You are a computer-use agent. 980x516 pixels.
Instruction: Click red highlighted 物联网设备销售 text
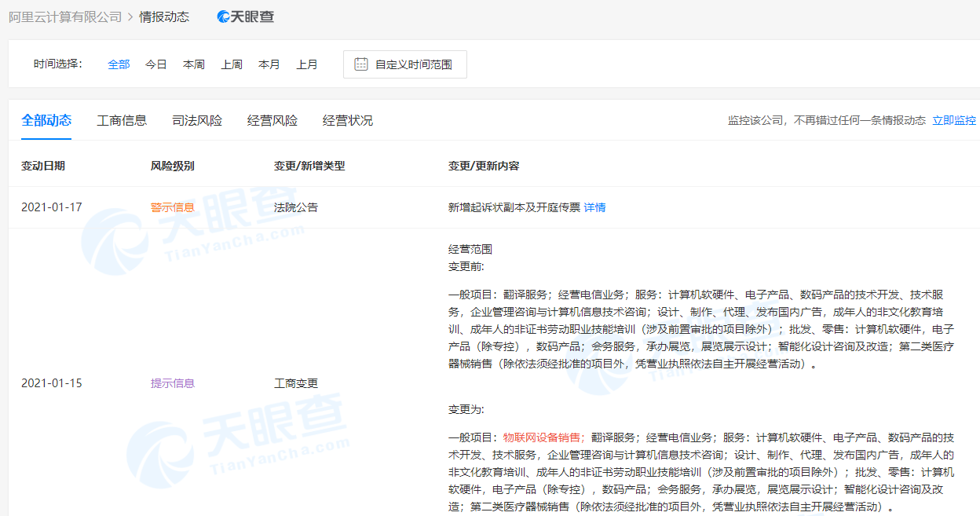coord(544,437)
